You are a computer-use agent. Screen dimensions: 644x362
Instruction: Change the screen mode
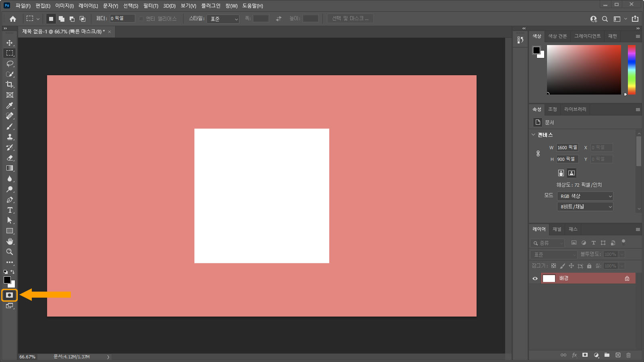[x=10, y=306]
